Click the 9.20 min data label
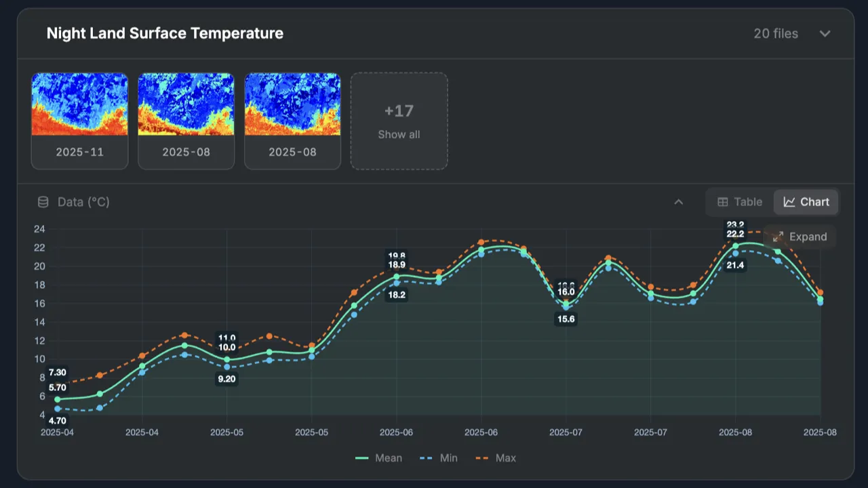The width and height of the screenshot is (868, 488). coord(226,379)
